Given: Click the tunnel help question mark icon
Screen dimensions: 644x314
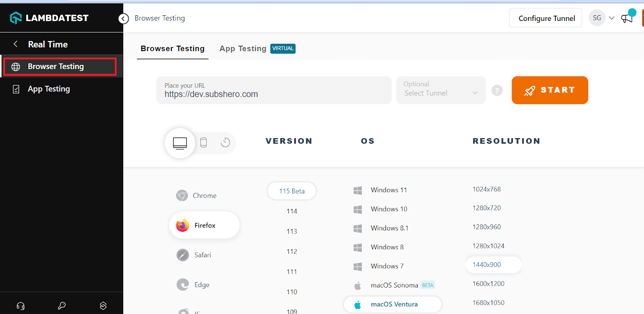Looking at the screenshot, I should (x=497, y=90).
